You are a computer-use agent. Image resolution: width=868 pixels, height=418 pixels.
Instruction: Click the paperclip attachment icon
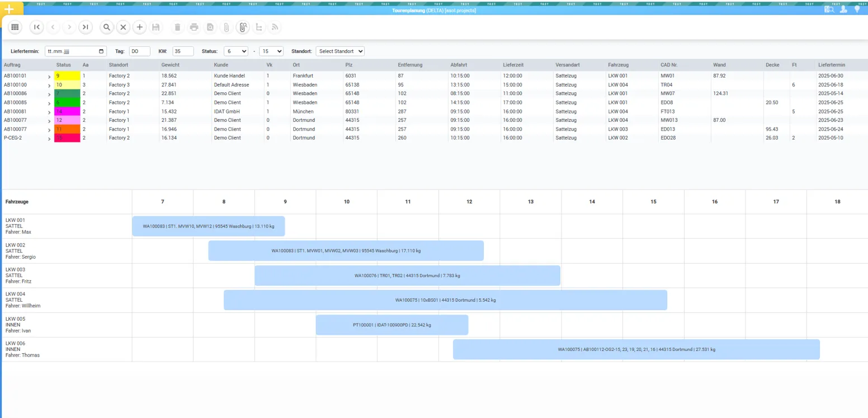point(227,27)
